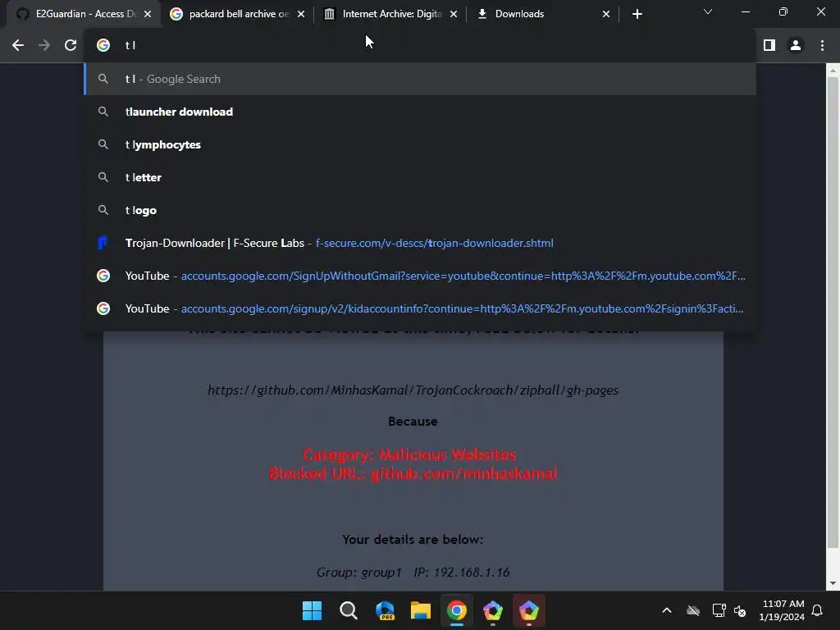Open the notifications bell icon
Viewport: 840px width, 630px height.
[818, 610]
